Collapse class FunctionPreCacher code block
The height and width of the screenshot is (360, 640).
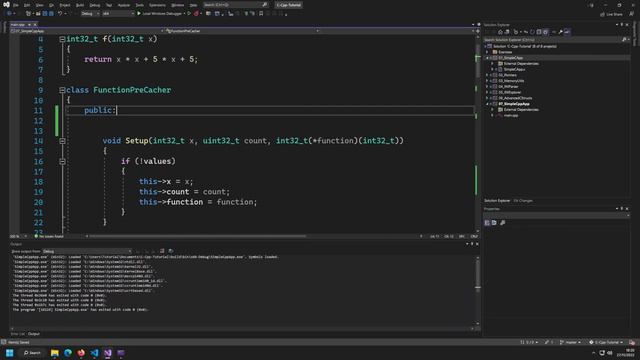coord(62,90)
